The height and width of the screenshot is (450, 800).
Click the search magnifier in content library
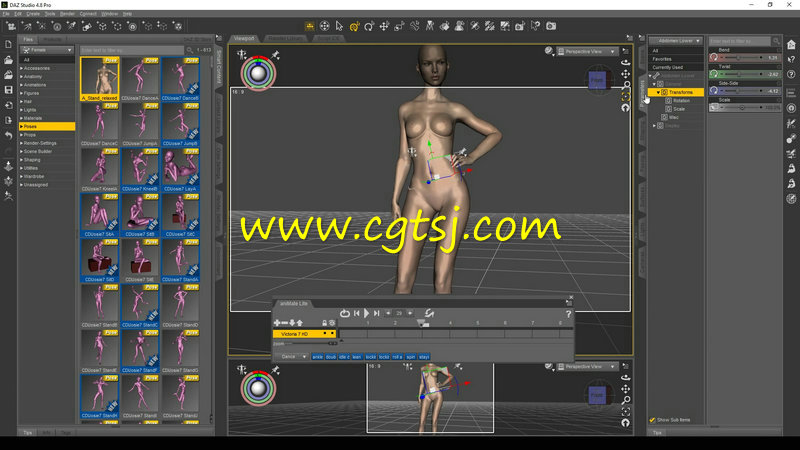190,50
